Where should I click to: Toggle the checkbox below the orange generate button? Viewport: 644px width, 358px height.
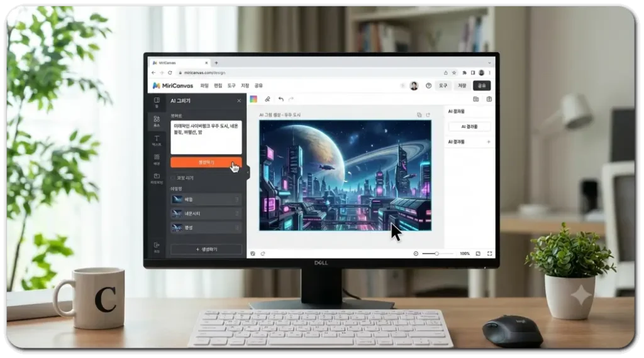[x=173, y=178]
